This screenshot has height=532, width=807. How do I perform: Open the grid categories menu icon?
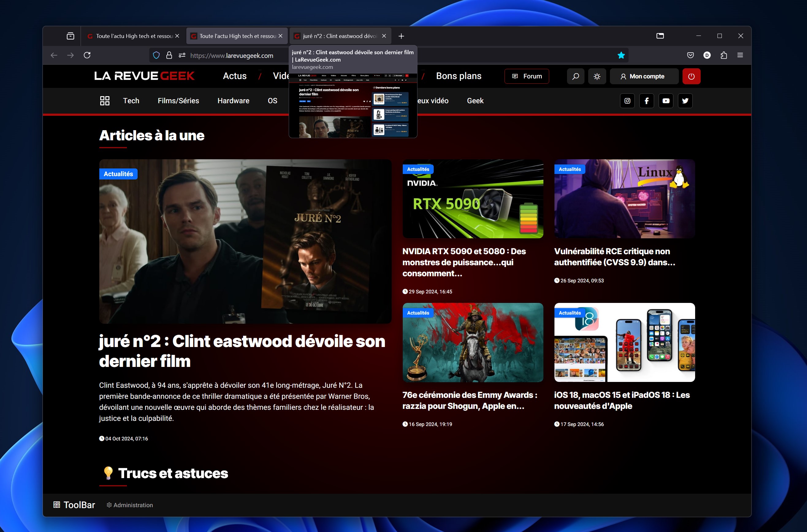pyautogui.click(x=105, y=101)
